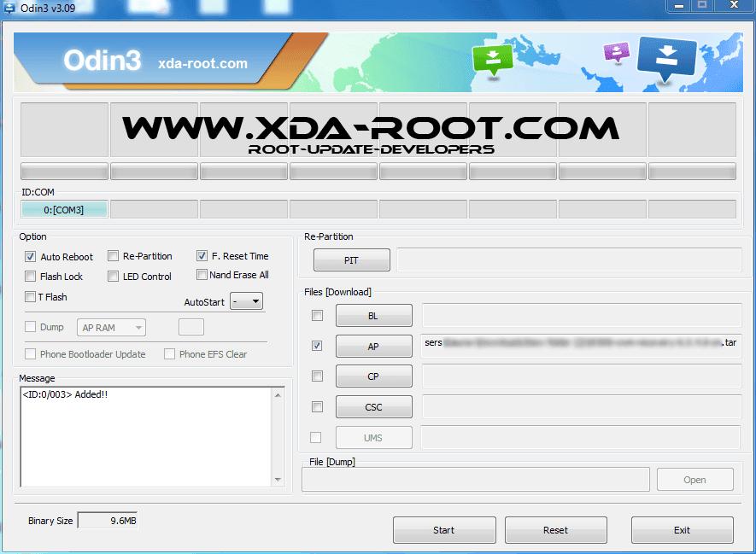Click the File [Dump] path field
The height and width of the screenshot is (554, 756).
click(476, 480)
